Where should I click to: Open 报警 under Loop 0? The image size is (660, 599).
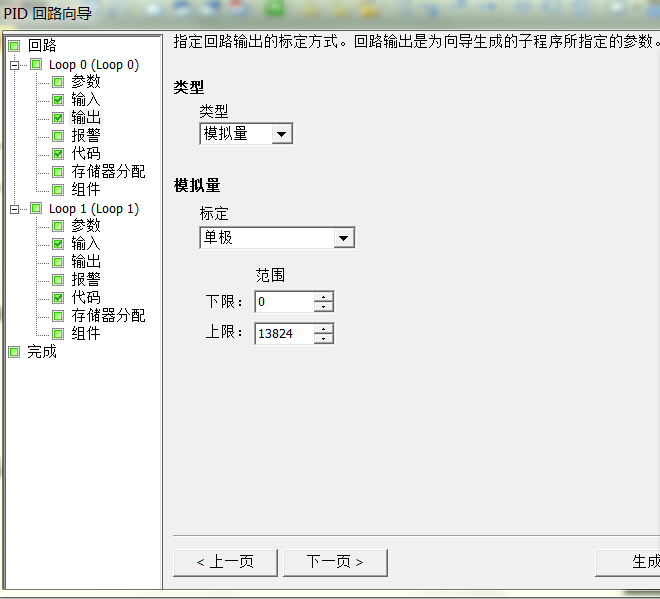coord(86,136)
